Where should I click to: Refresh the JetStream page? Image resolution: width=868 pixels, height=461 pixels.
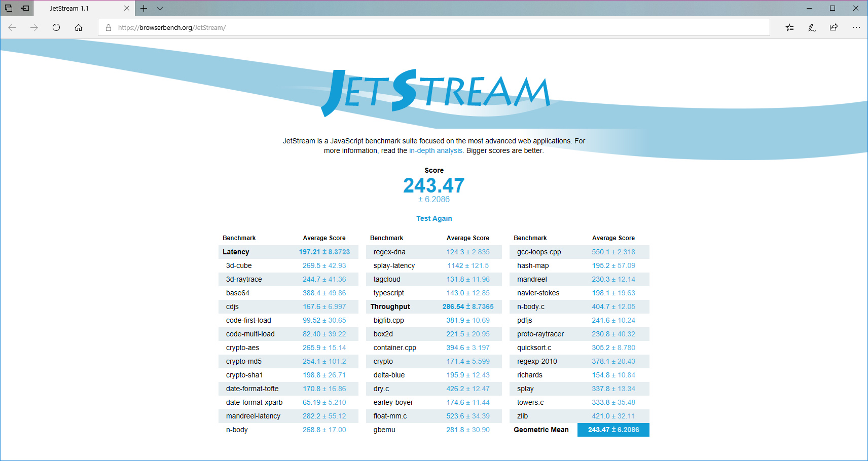(x=56, y=28)
